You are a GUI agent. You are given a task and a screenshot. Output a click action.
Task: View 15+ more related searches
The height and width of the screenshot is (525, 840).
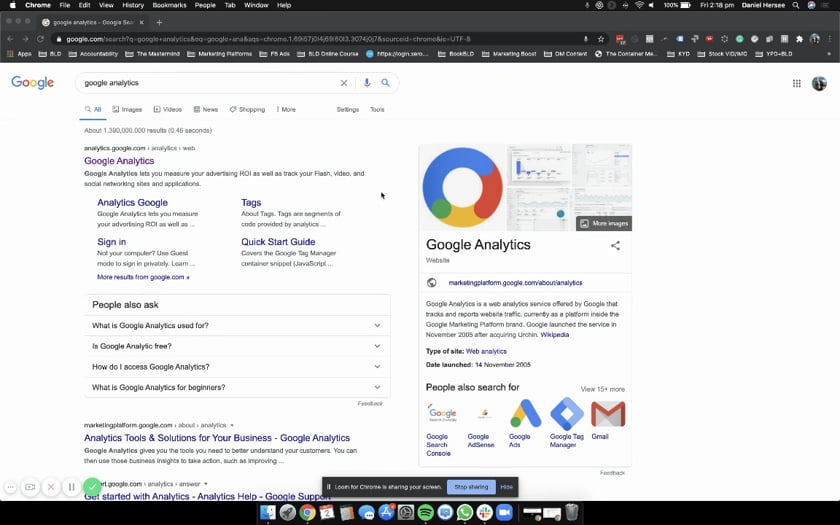[x=603, y=389]
